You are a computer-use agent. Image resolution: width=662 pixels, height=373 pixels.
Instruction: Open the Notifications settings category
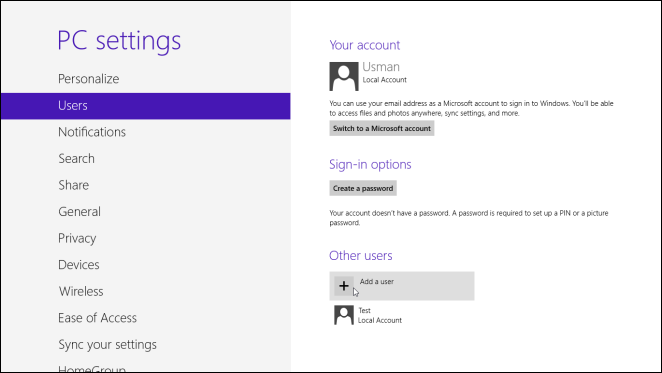(x=92, y=132)
